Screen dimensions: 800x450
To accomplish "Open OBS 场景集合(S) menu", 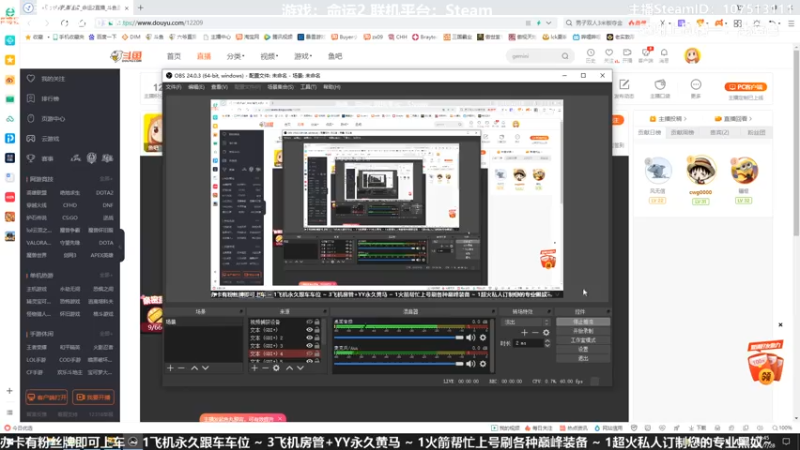I will (281, 87).
